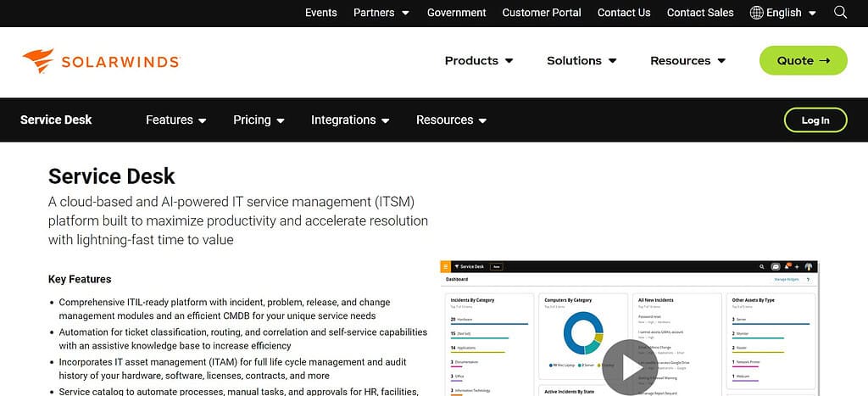868x396 pixels.
Task: Open the Pricing dropdown
Action: point(259,120)
